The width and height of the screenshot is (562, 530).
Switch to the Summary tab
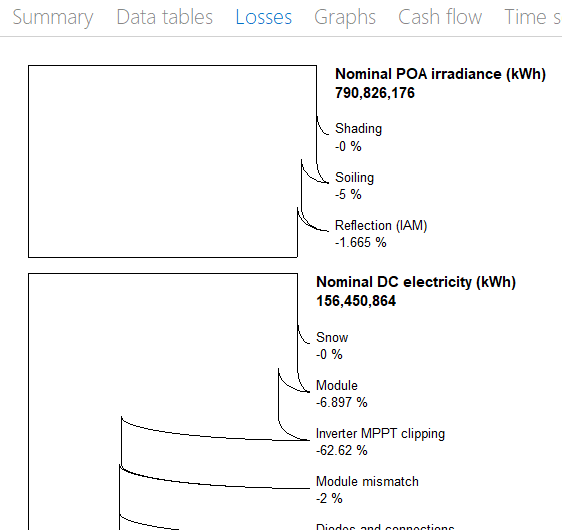tap(53, 17)
